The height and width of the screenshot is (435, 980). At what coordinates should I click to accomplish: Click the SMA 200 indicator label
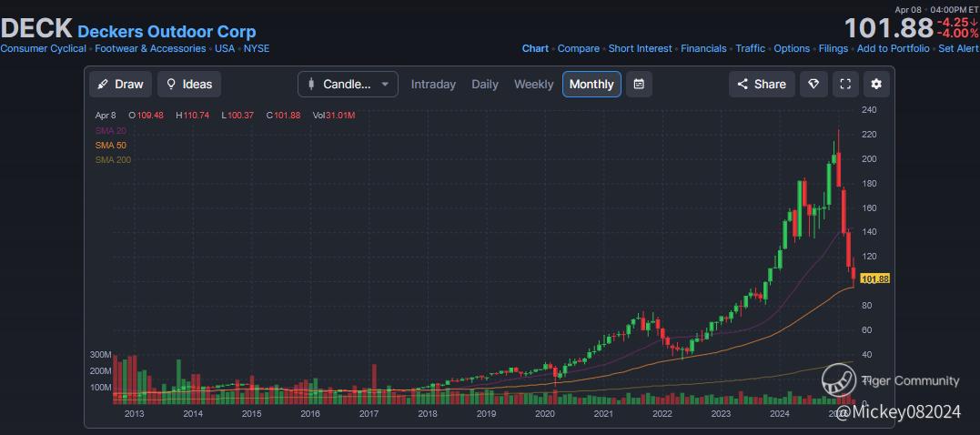coord(113,160)
